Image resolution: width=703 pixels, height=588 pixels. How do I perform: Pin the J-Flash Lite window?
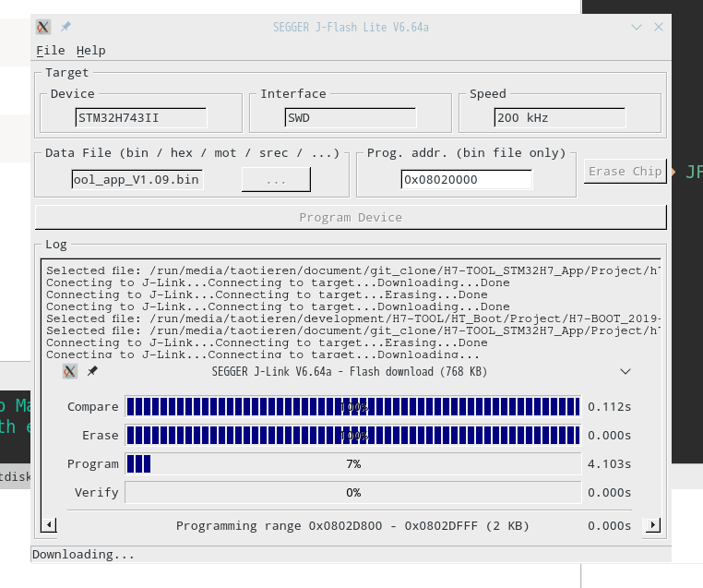[66, 27]
